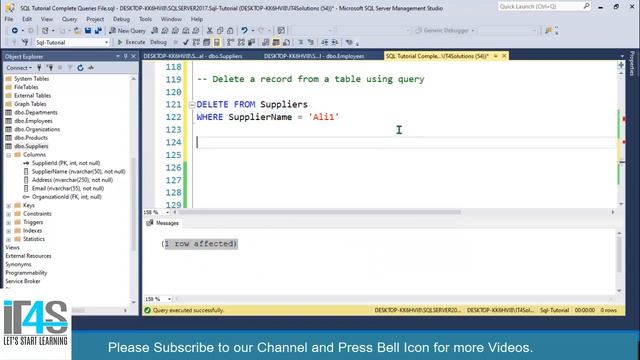Toggle Include Actual Execution Plan
This screenshot has height=360, width=640.
[x=231, y=42]
